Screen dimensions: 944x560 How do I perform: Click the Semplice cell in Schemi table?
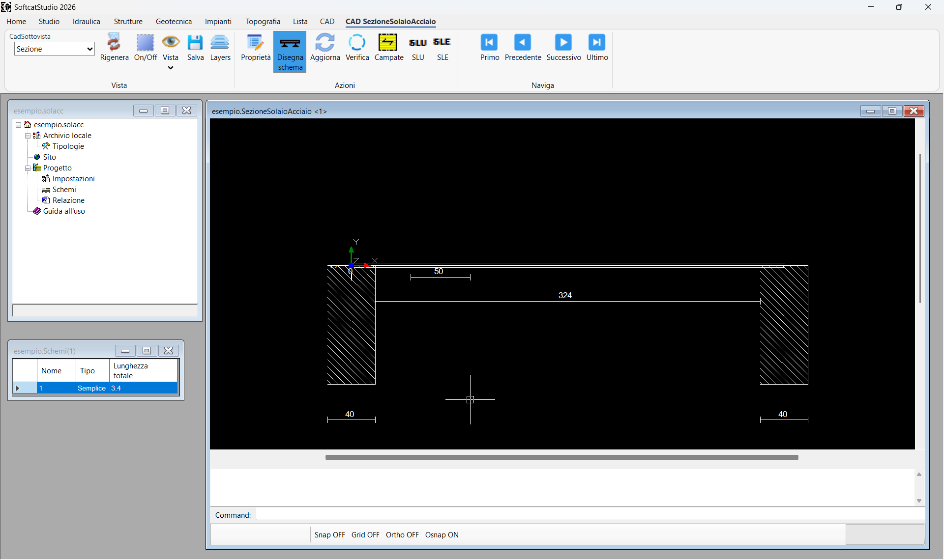coord(92,388)
